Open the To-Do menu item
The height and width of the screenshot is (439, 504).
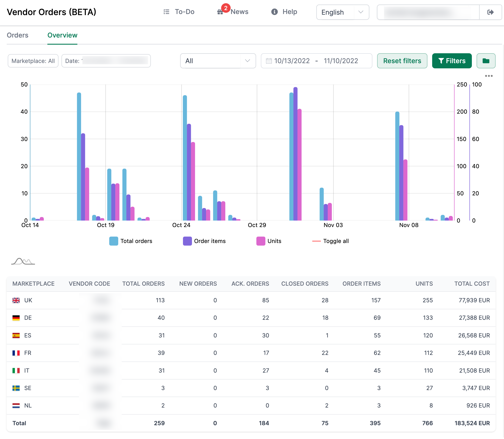179,12
